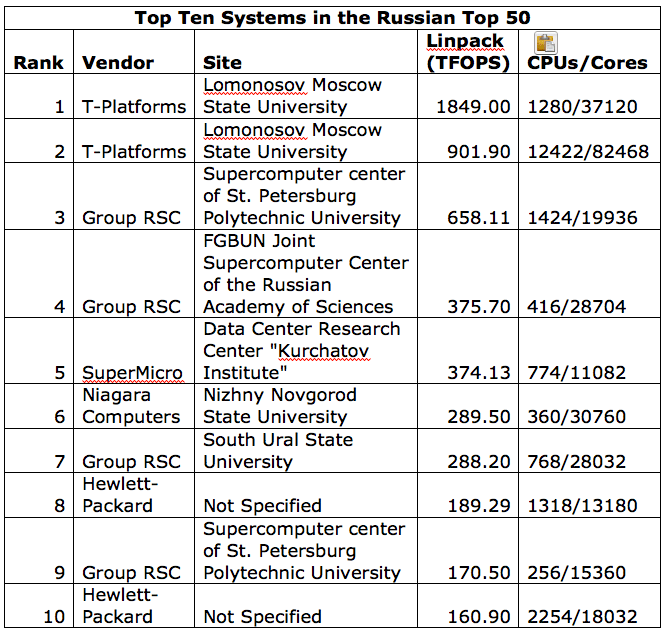Screen dimensions: 667x634
Task: Click 'Not Specified' in the rank 8 row
Action: [262, 506]
